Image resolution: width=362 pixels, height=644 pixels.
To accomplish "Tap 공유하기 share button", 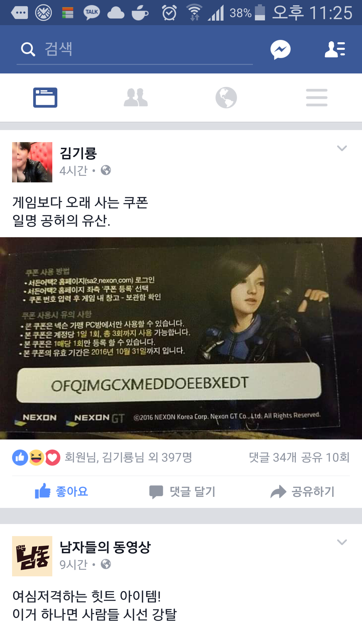I will pos(302,492).
